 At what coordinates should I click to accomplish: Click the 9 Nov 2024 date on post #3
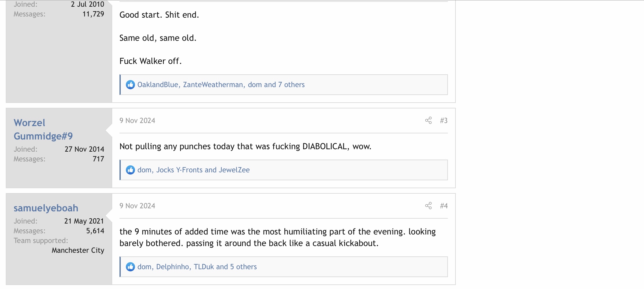(x=137, y=121)
